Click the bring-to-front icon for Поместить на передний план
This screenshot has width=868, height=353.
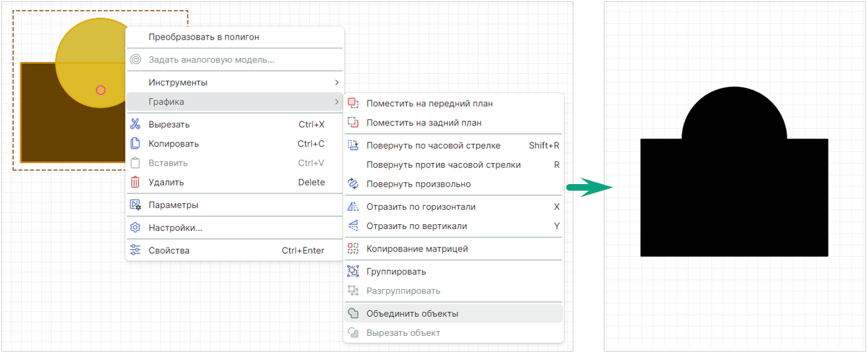353,103
